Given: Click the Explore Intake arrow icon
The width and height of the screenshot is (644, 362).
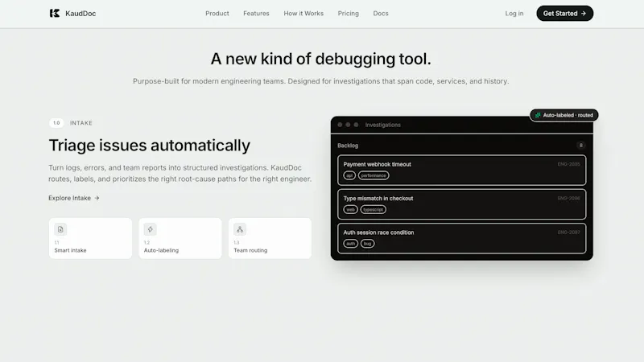Looking at the screenshot, I should click(x=97, y=198).
